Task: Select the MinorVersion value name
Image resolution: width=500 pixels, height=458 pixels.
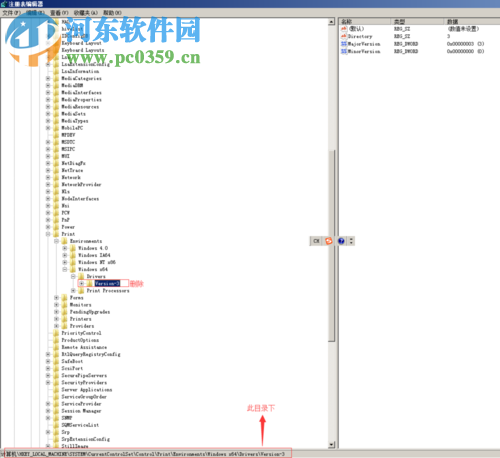Action: point(364,51)
